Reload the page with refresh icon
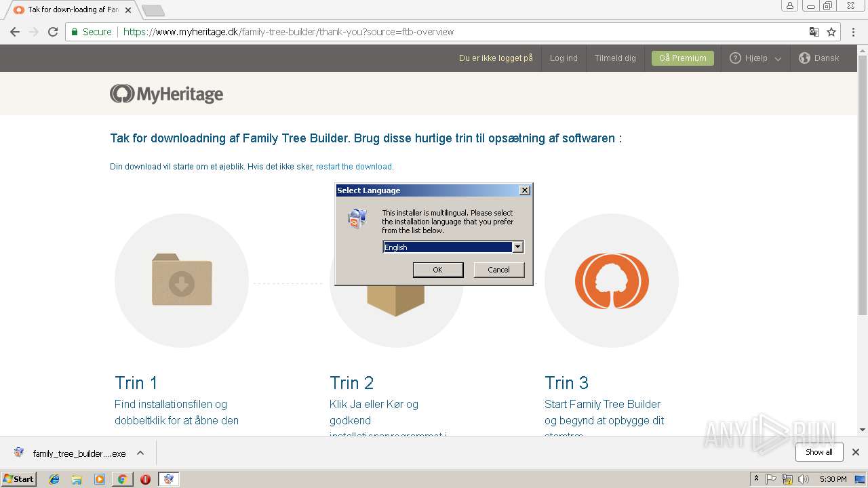The width and height of the screenshot is (868, 488). coord(53,32)
